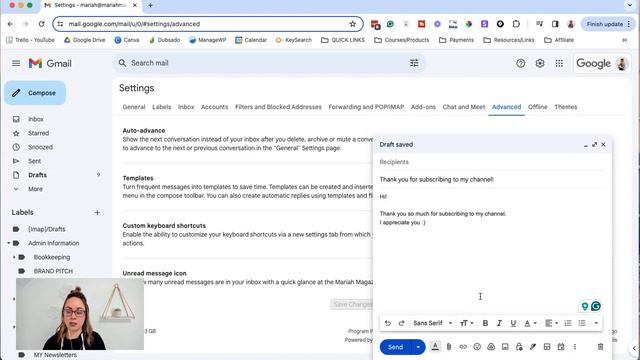Open compose more options menu

point(575,347)
